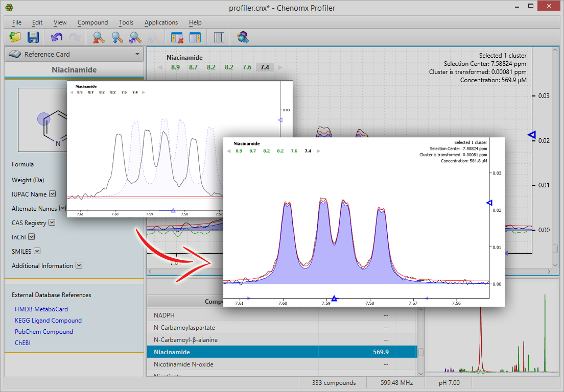Undo the last action with the blue arrow
The image size is (564, 392).
tap(57, 37)
